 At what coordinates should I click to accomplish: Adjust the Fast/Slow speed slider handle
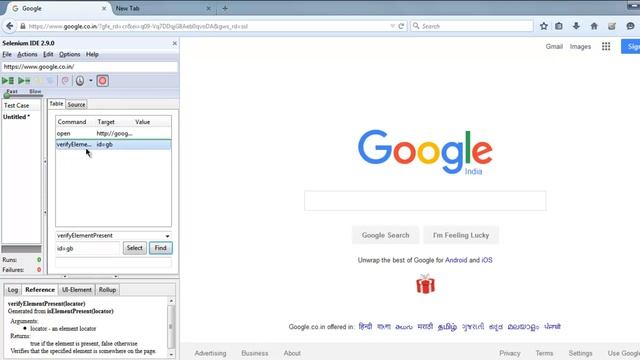[x=7, y=95]
